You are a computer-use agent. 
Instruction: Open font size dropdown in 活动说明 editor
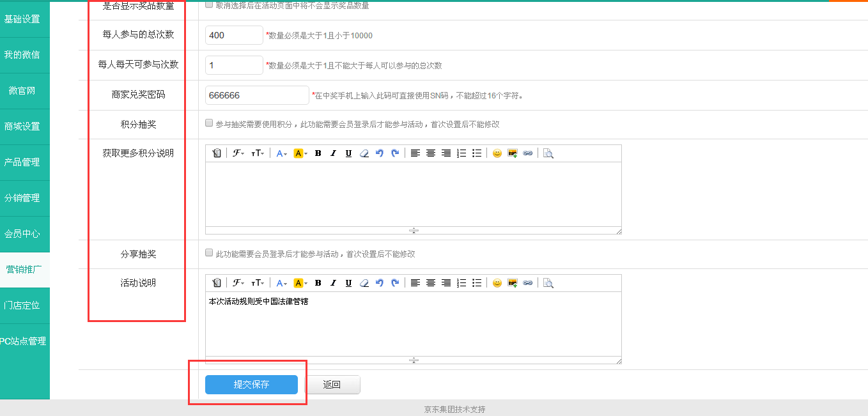258,283
